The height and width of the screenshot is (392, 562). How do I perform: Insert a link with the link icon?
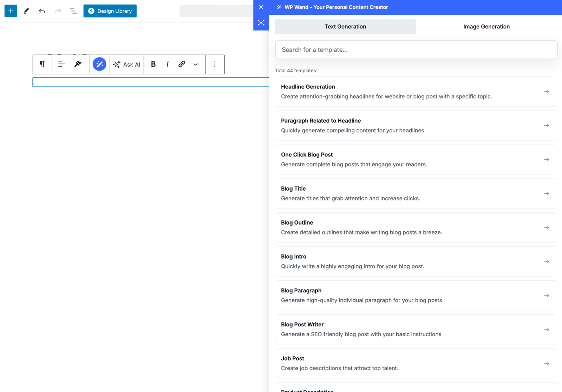182,64
